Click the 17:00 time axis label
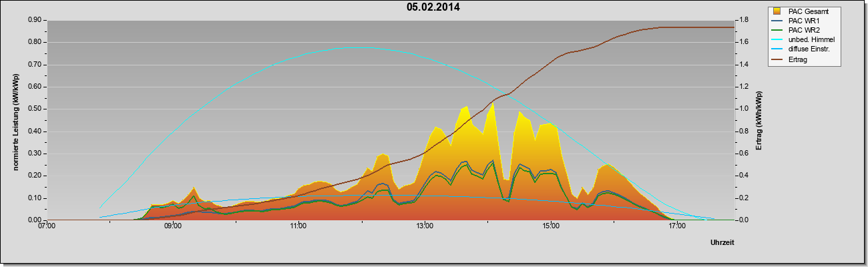Screen dimensions: 868x267 (x=676, y=227)
